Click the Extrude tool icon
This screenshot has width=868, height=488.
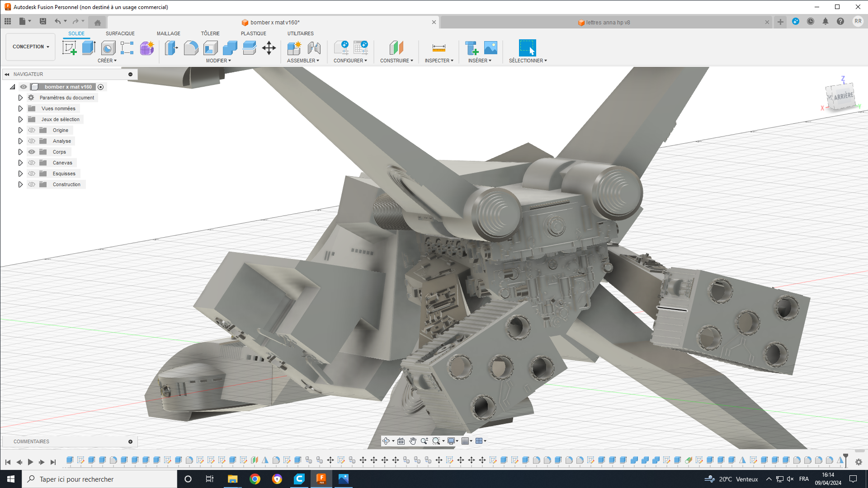pos(89,48)
